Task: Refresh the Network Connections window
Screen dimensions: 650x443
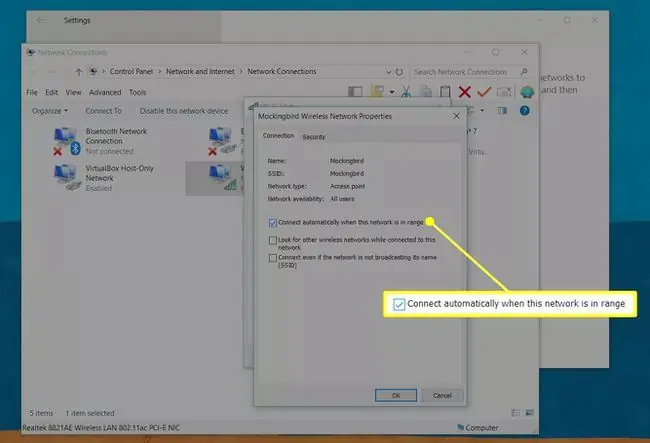Action: 399,72
